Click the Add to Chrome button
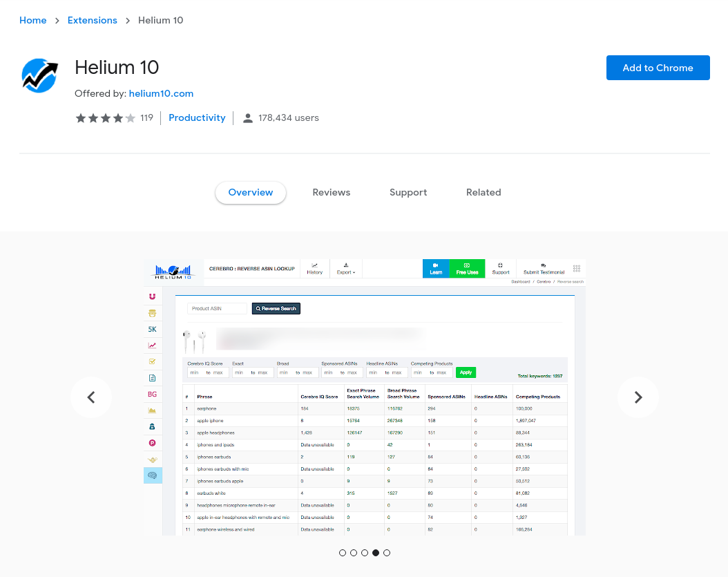The height and width of the screenshot is (577, 728). [x=658, y=68]
